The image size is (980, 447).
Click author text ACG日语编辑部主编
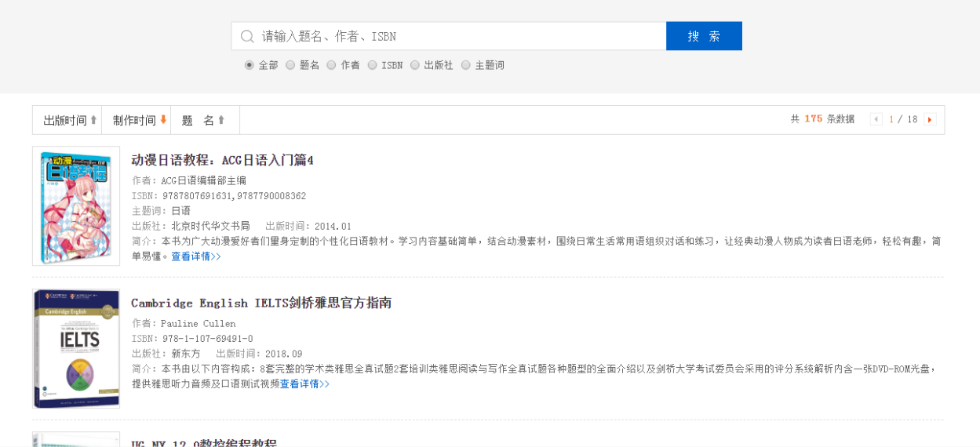coord(203,180)
